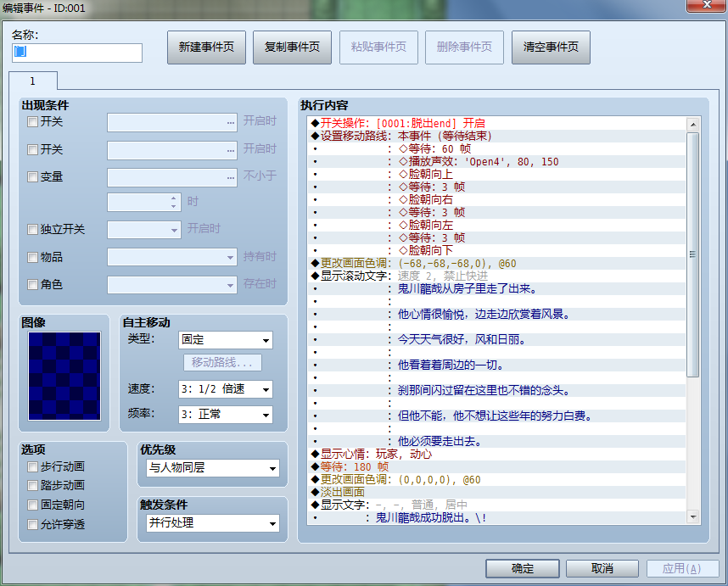Select the 设置移动路线: 本事件 command line
This screenshot has height=586, width=728.
[x=496, y=136]
